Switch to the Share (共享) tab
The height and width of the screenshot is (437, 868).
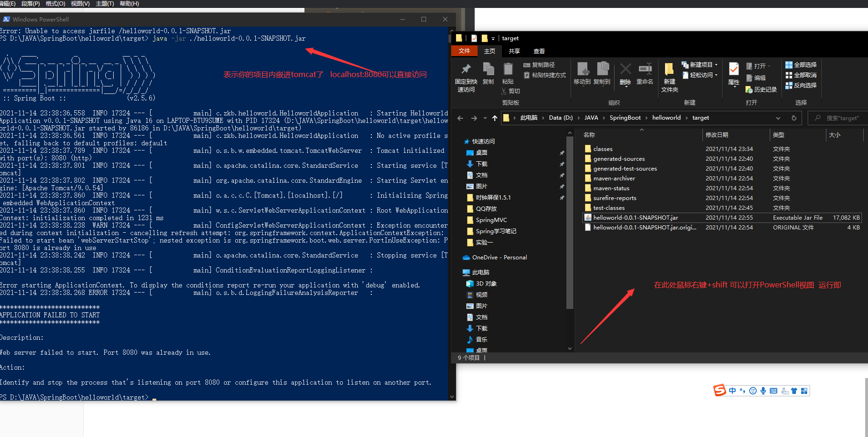coord(514,51)
